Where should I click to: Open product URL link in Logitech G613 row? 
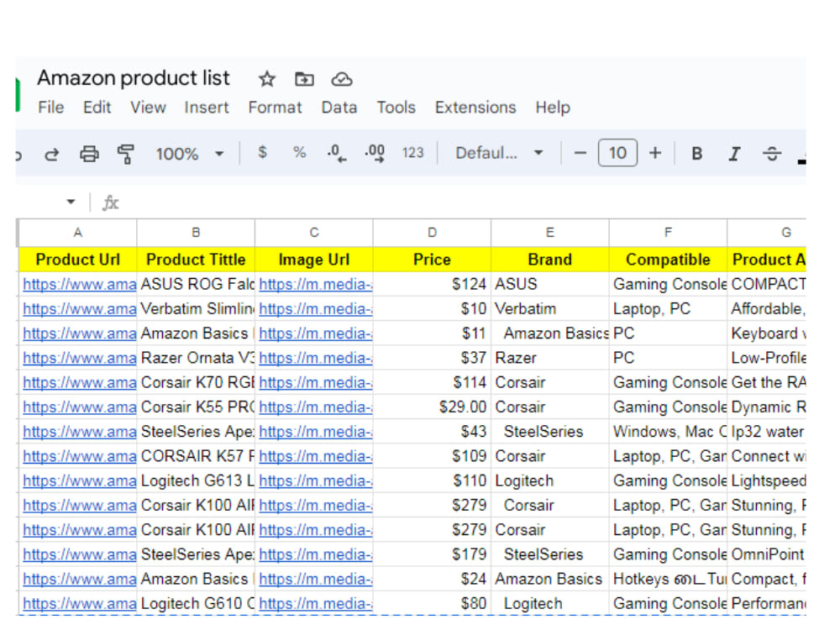click(x=79, y=481)
